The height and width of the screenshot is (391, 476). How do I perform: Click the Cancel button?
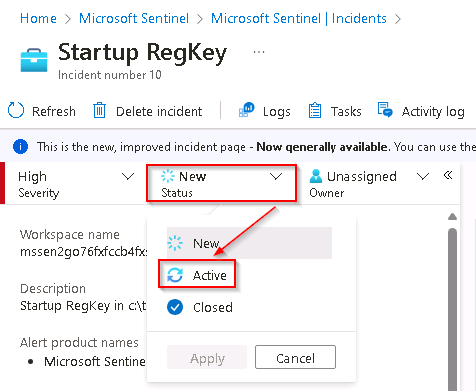[x=295, y=357]
